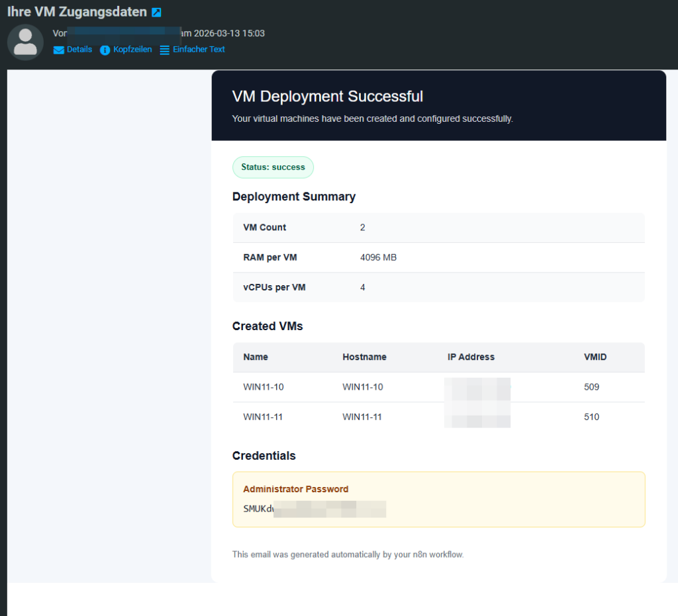Click the 'Ihre VM Zugangsdaten' subject title
This screenshot has width=678, height=616.
[77, 12]
